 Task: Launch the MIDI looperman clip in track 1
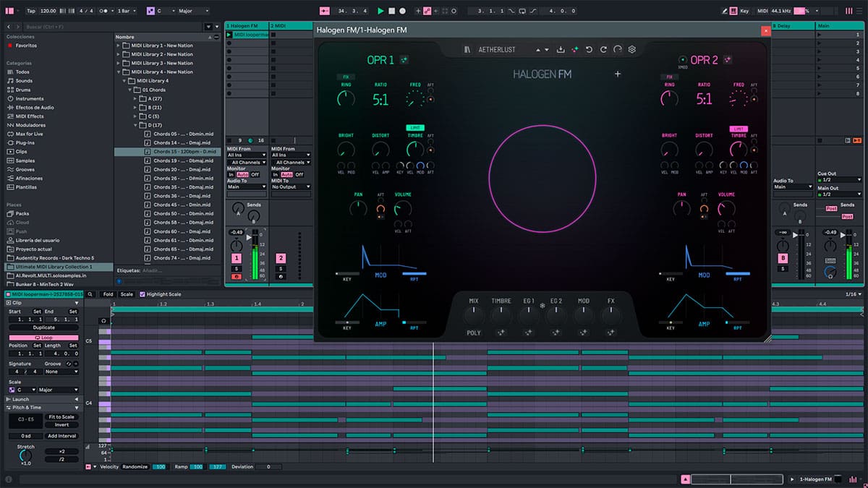point(229,35)
